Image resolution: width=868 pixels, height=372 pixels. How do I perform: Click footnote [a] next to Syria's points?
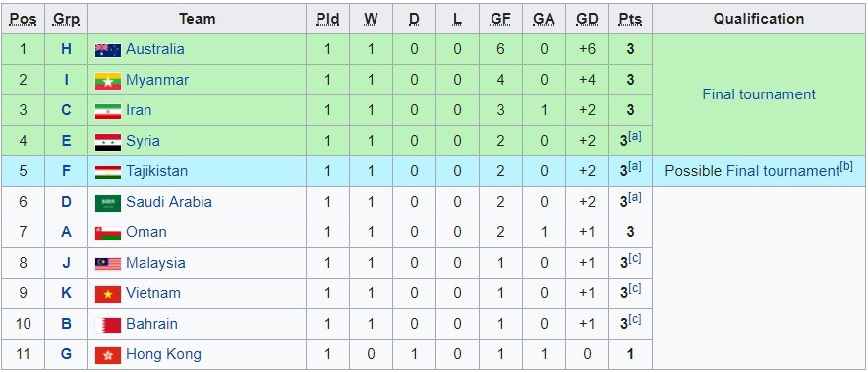tap(634, 136)
